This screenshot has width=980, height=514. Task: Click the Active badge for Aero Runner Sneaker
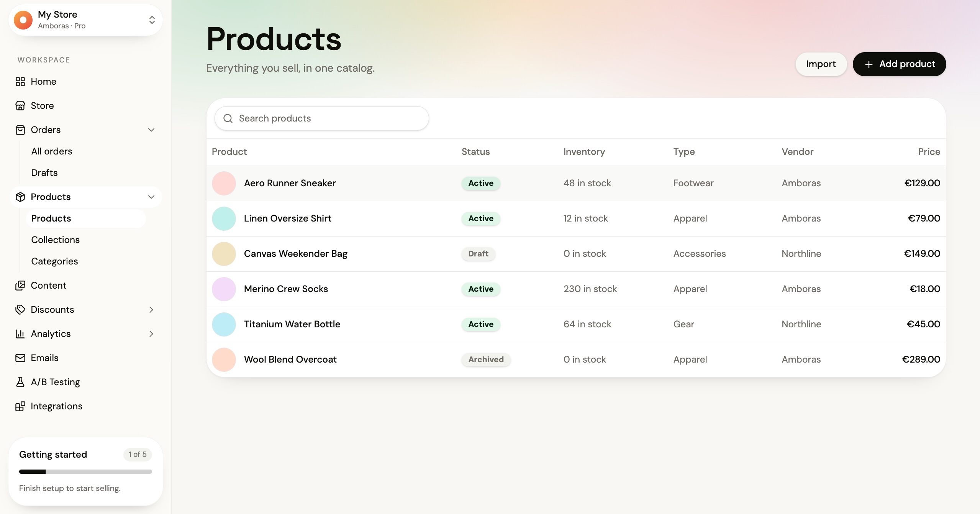coord(481,183)
